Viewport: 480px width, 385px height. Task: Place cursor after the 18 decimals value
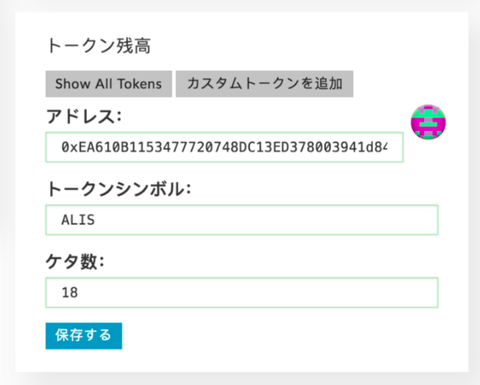(78, 292)
